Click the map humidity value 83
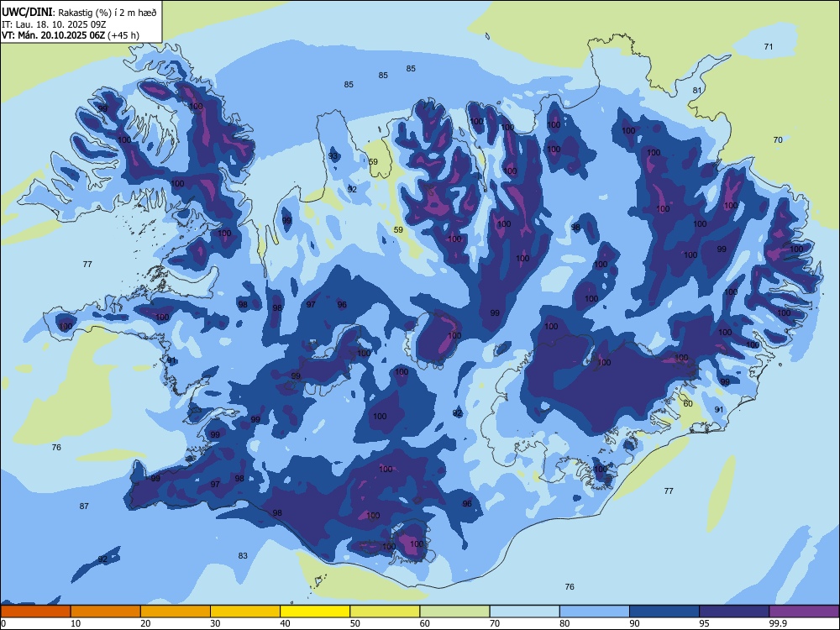Screen dimensions: 840x630 click(x=243, y=555)
